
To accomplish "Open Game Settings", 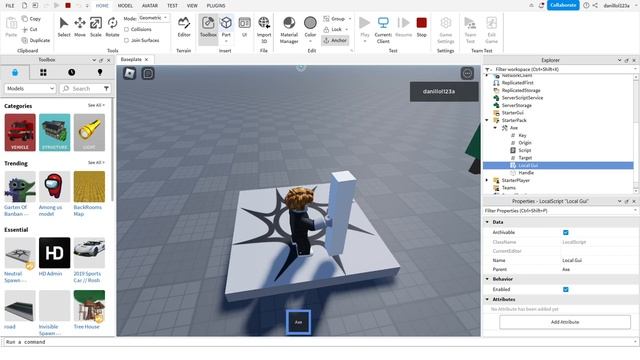I will 446,29.
